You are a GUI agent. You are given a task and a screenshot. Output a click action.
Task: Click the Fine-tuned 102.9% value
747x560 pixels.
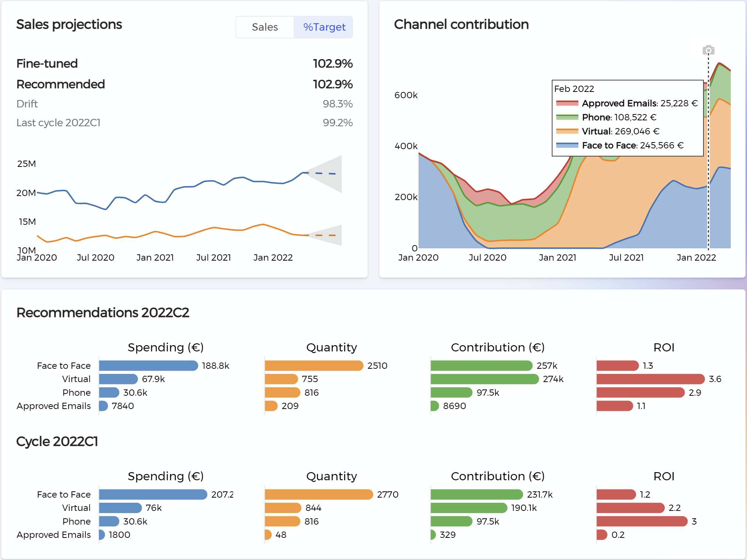(333, 63)
